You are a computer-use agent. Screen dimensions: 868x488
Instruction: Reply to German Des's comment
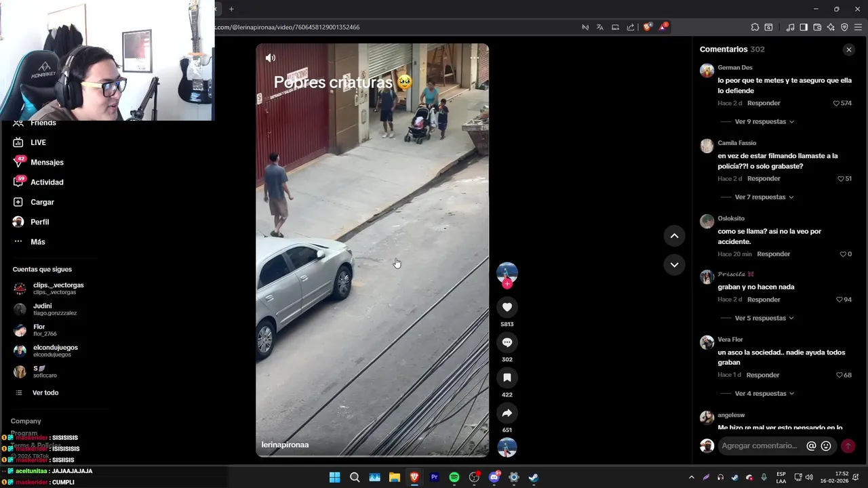(x=764, y=103)
